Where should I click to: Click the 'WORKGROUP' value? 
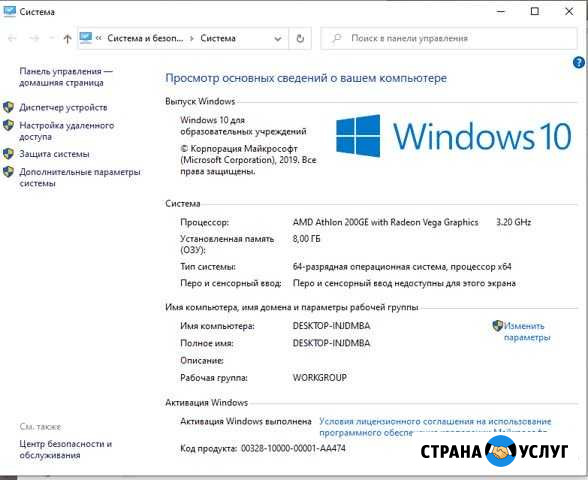[x=320, y=377]
